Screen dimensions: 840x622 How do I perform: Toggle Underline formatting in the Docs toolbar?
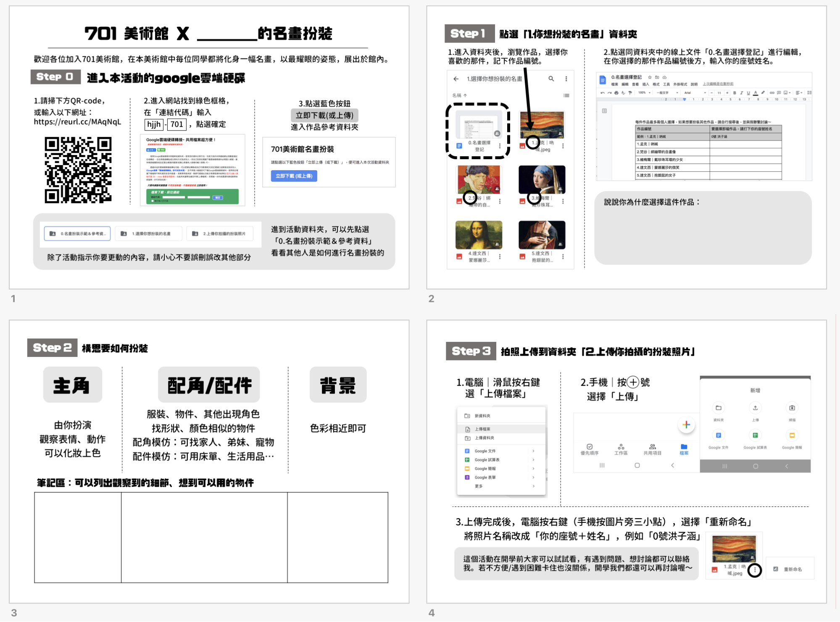click(748, 93)
